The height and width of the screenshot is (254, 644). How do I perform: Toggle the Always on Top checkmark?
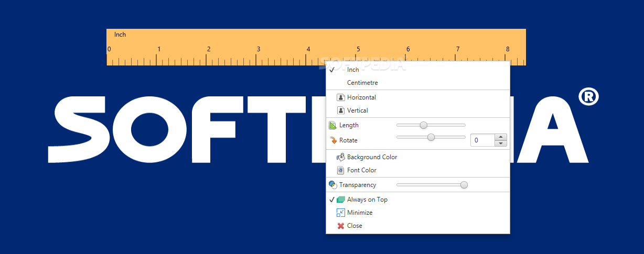coord(332,200)
